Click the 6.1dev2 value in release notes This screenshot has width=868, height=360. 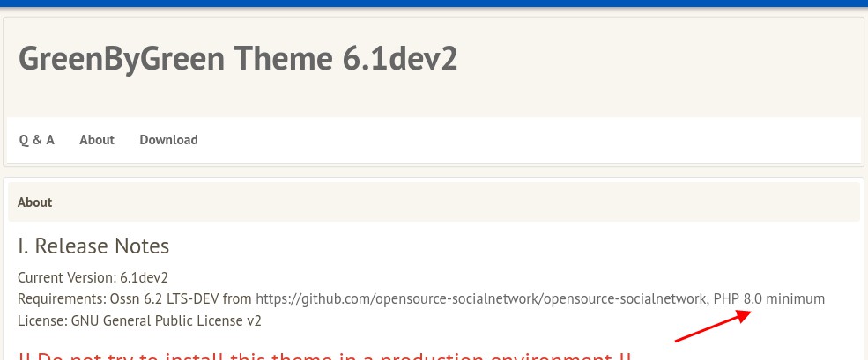click(144, 277)
